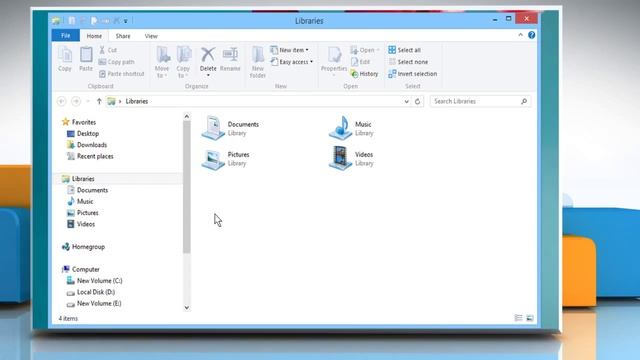
Task: Click Select all in the ribbon
Action: click(404, 50)
